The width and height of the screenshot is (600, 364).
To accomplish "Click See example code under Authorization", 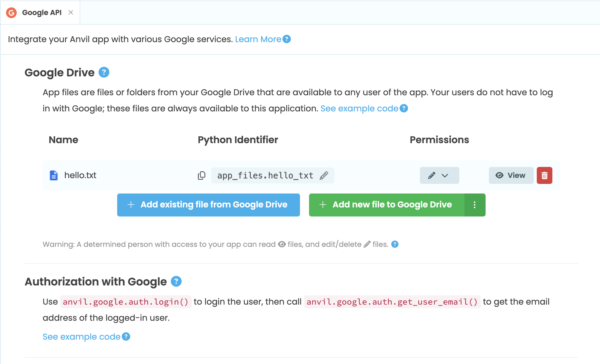I will (81, 337).
